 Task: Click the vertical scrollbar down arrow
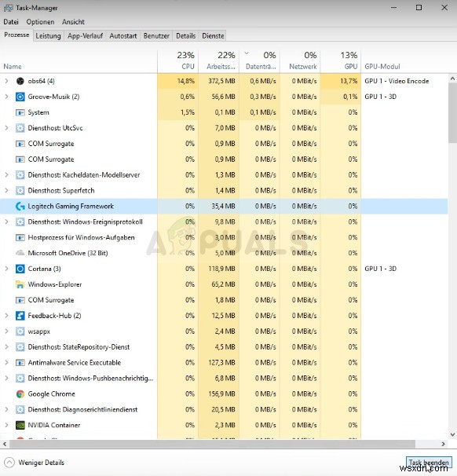point(452,434)
